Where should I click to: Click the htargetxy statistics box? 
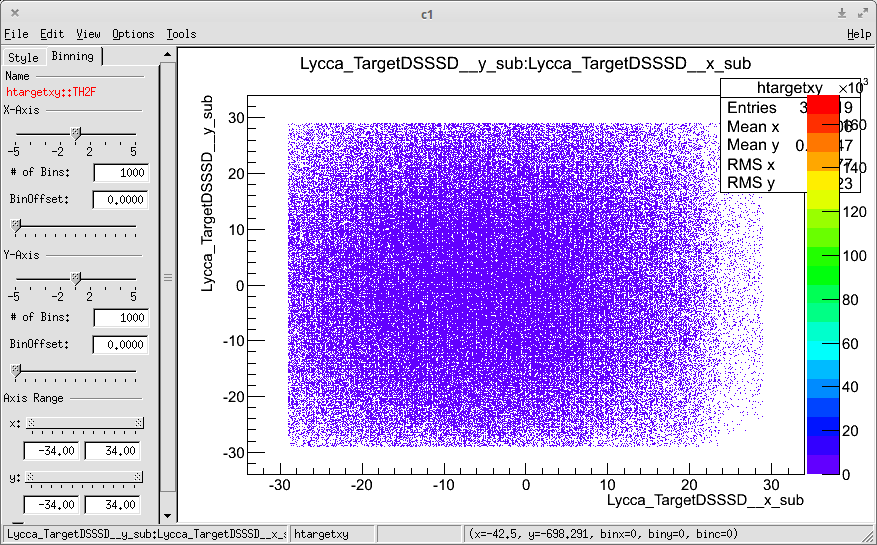pyautogui.click(x=762, y=139)
